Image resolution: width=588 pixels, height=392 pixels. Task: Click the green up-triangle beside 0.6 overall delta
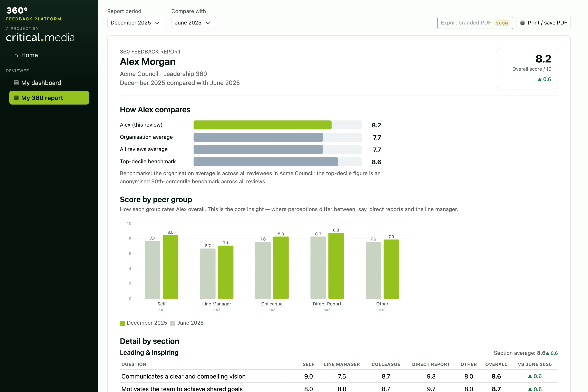pos(539,79)
